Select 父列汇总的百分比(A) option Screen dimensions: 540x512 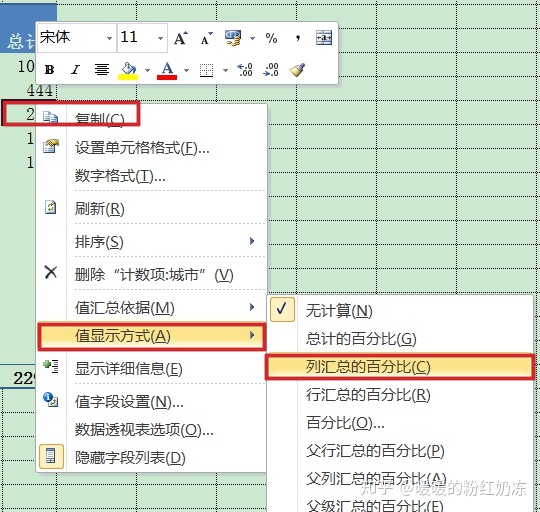(399, 478)
